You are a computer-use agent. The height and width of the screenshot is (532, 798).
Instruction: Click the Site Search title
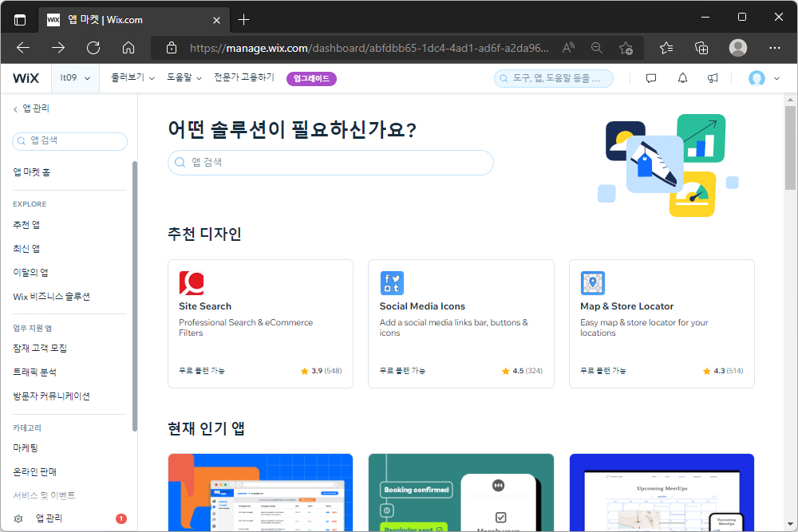[205, 306]
